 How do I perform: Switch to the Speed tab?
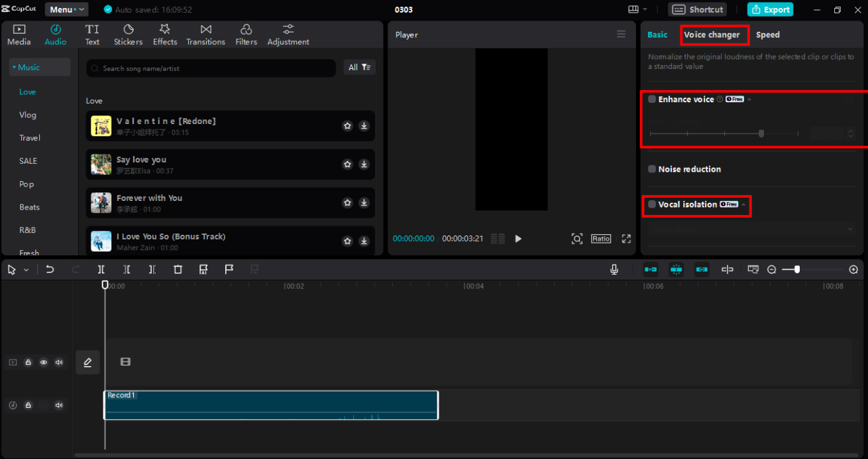pos(768,34)
